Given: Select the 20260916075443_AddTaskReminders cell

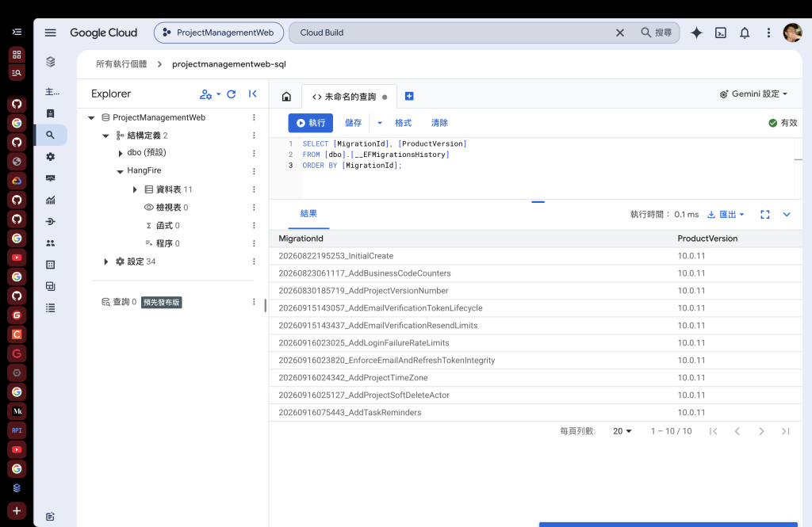Looking at the screenshot, I should point(350,413).
